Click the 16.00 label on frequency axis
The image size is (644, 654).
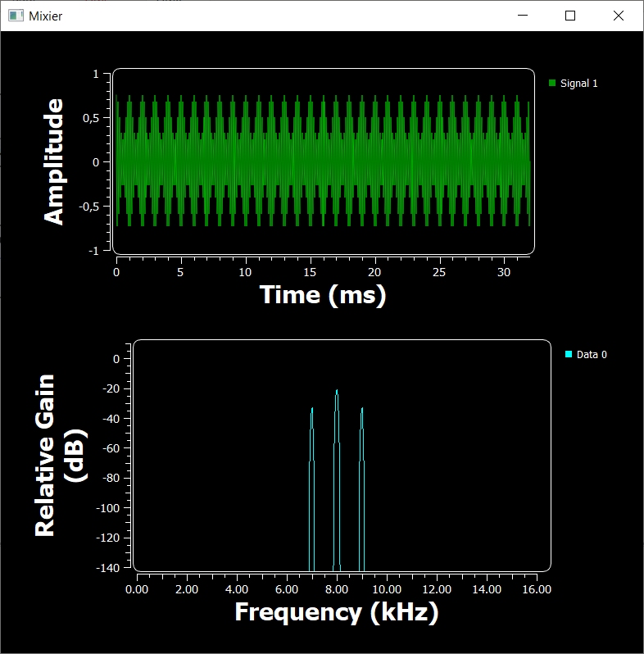pyautogui.click(x=537, y=589)
